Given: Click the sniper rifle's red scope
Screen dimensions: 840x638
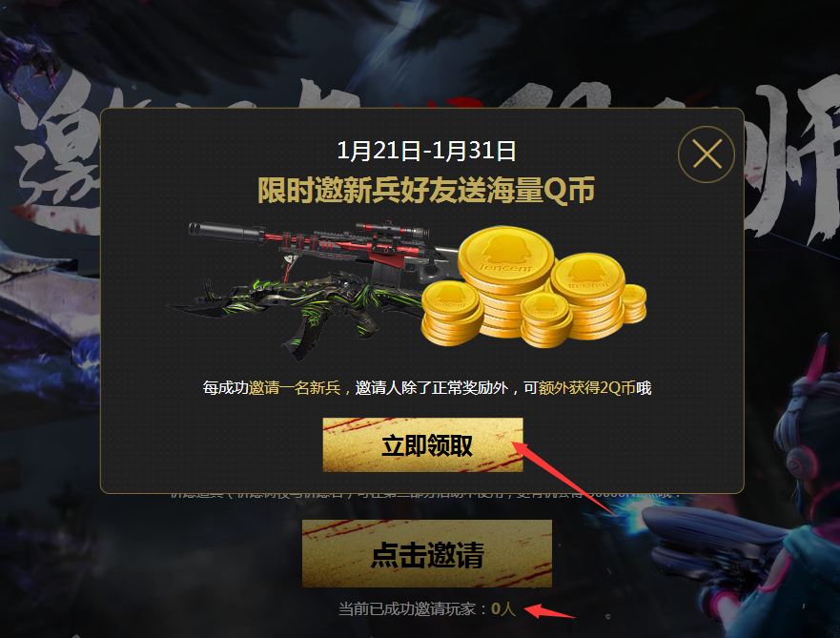Looking at the screenshot, I should click(392, 231).
